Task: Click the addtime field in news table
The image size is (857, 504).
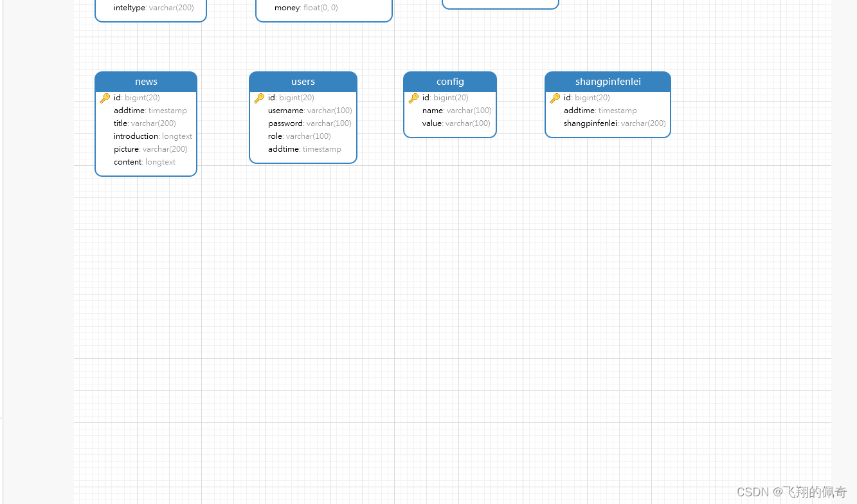Action: click(x=150, y=111)
